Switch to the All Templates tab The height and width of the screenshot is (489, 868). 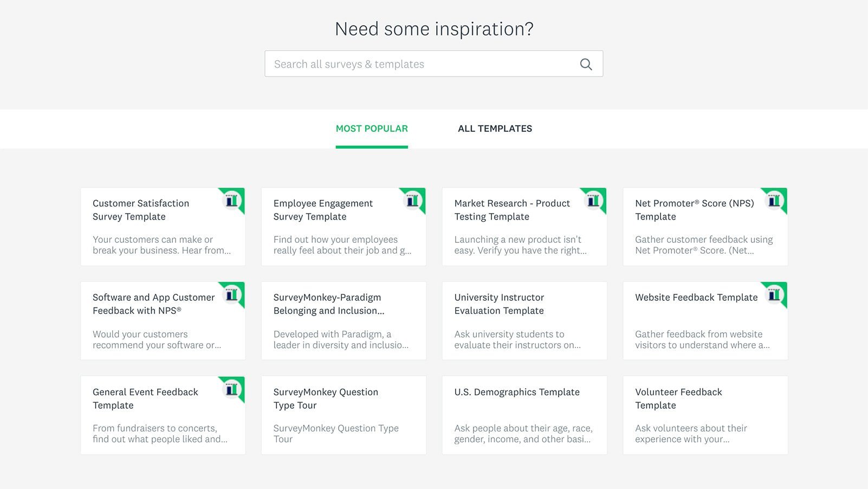point(495,128)
